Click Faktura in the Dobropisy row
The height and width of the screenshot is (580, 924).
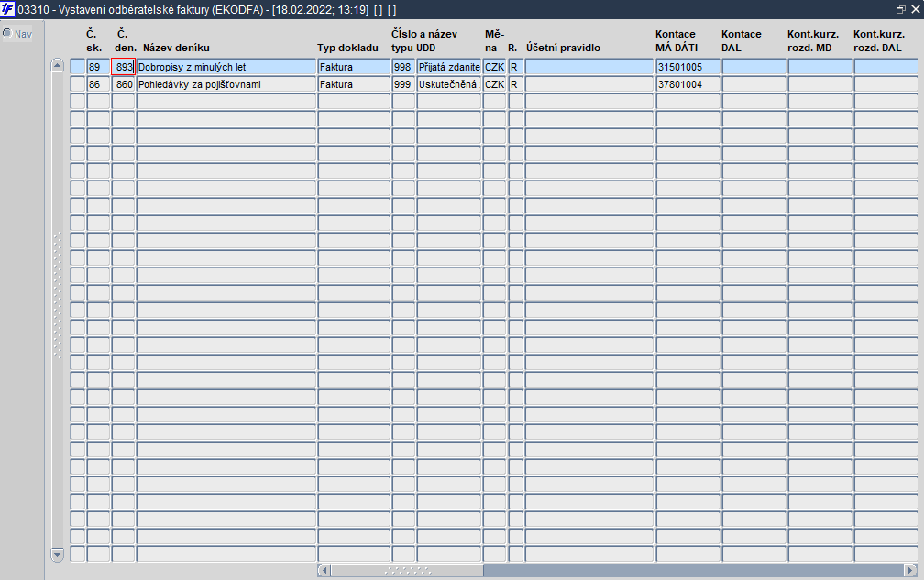(354, 67)
